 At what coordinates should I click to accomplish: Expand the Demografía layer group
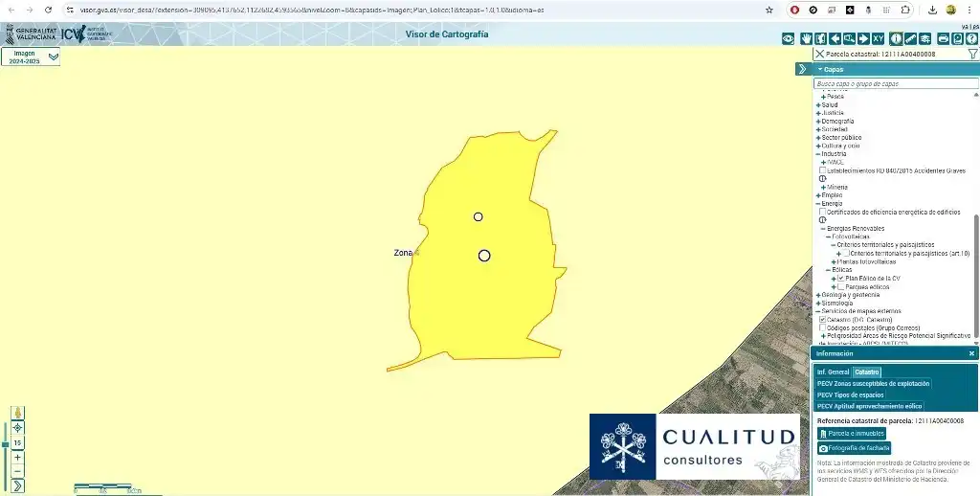tap(818, 122)
